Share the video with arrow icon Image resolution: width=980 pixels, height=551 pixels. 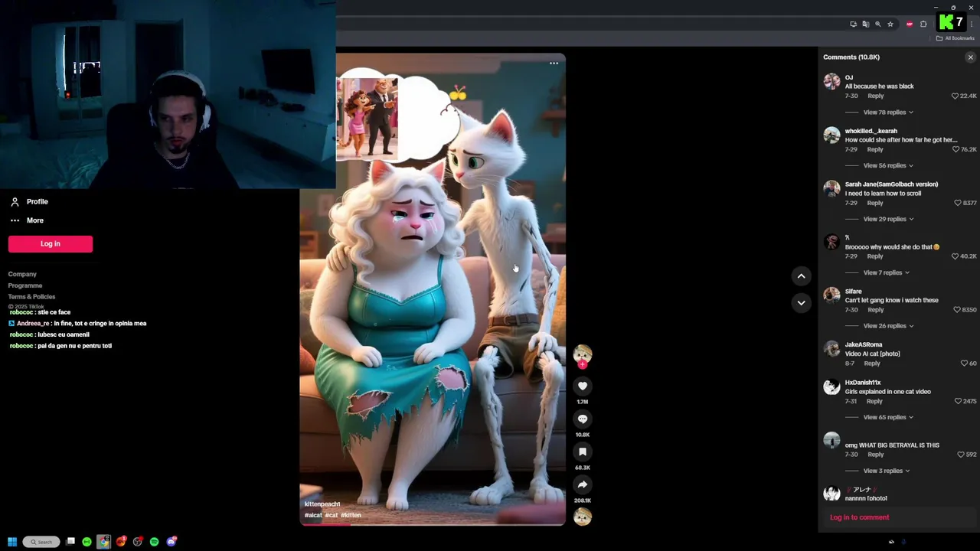pyautogui.click(x=583, y=485)
